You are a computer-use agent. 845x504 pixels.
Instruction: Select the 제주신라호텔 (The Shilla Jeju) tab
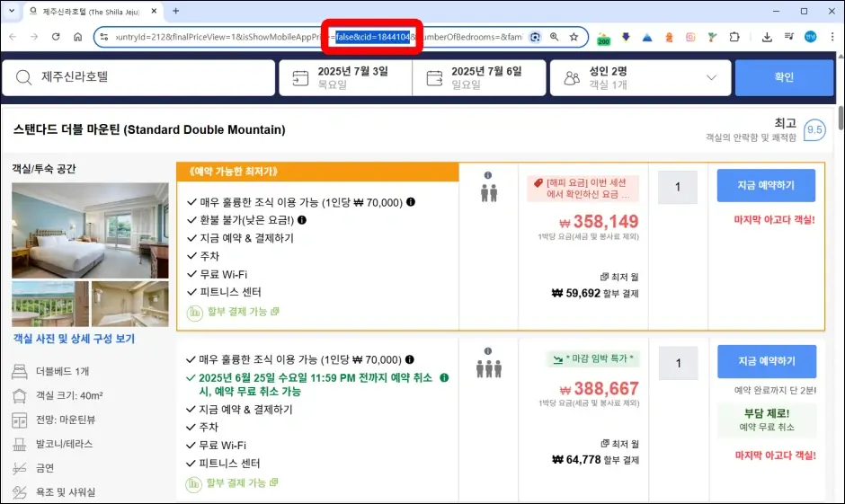[x=92, y=12]
